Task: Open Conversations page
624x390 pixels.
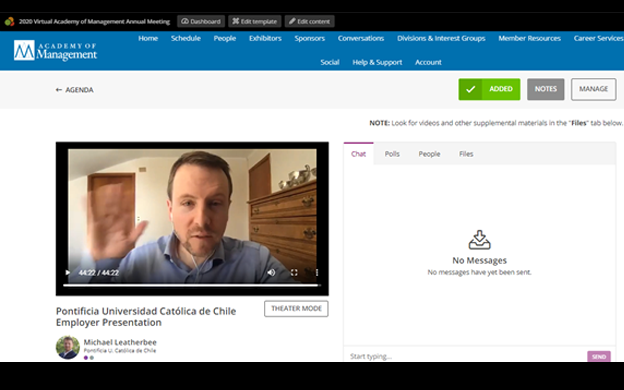Action: [361, 38]
